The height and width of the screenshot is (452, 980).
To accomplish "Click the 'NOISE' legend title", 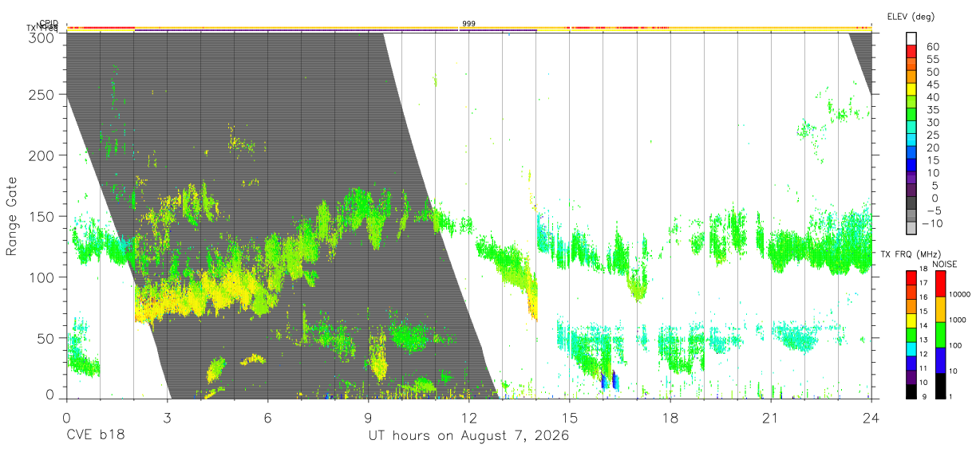I will point(944,264).
